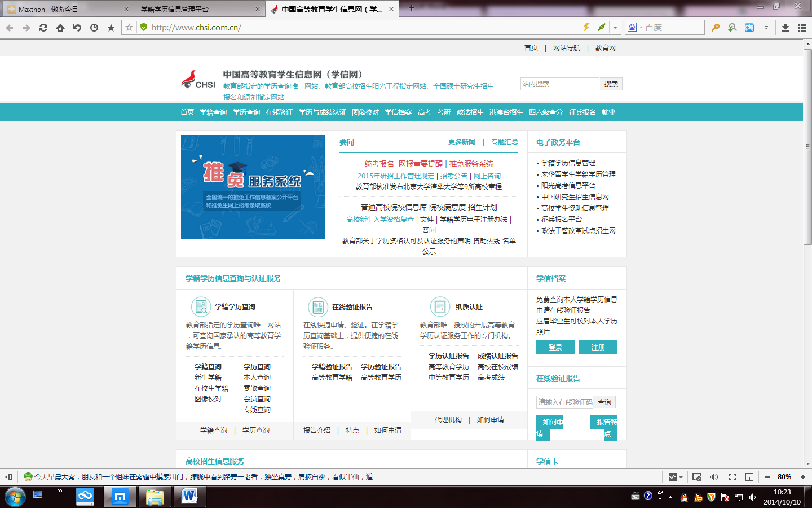Click the 搜索 button
This screenshot has height=508, width=812.
click(x=611, y=84)
